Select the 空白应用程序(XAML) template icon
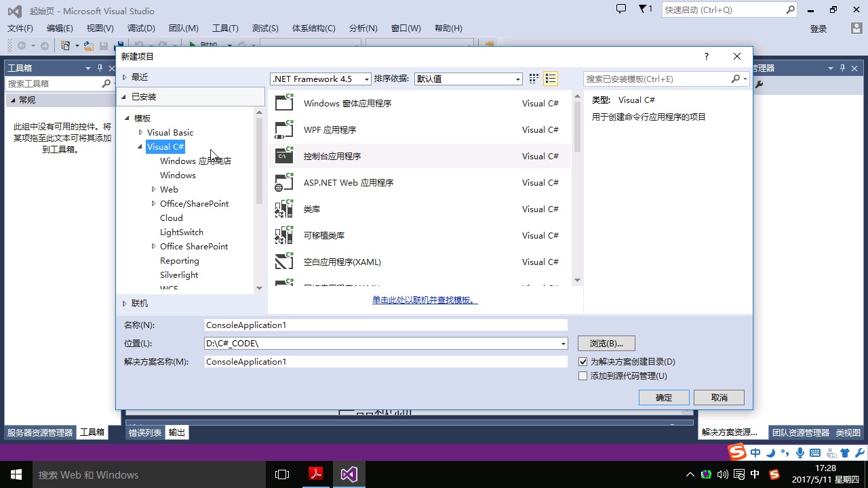 [284, 262]
